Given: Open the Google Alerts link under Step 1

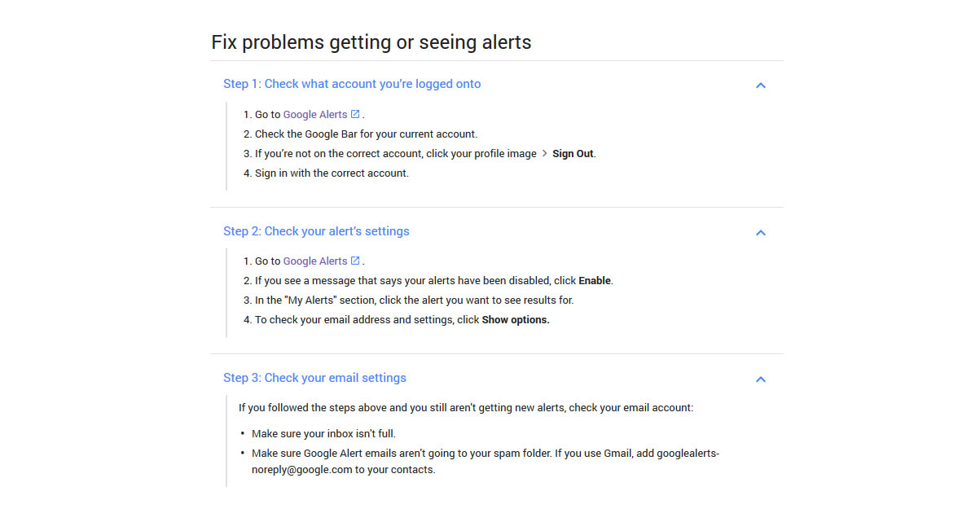Looking at the screenshot, I should [x=315, y=115].
